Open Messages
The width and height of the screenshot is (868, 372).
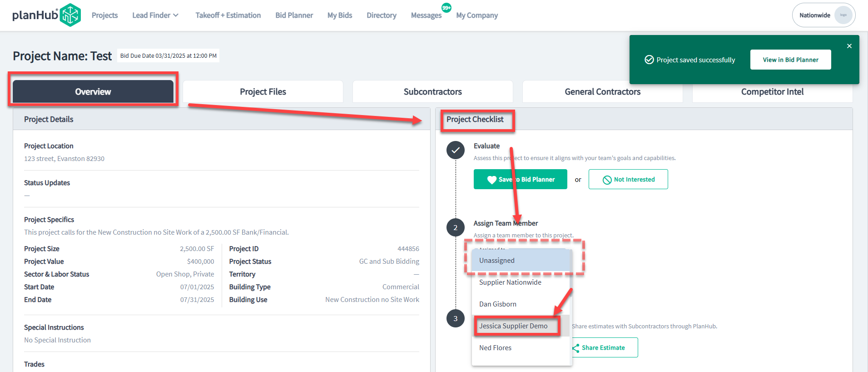click(426, 15)
